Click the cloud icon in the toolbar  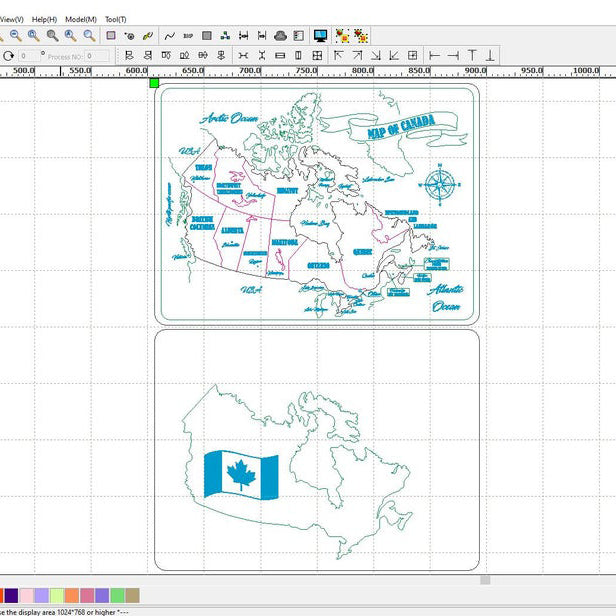(280, 35)
